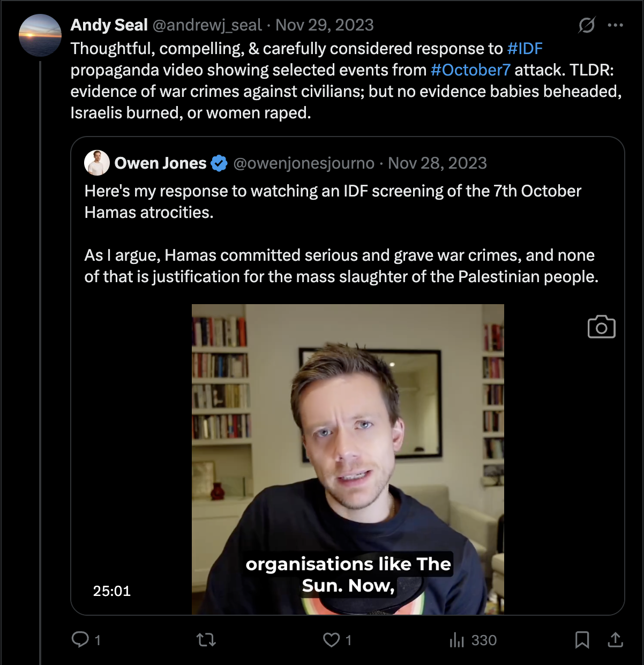Bookmark this tweet
Screen dimensions: 644x665
click(x=582, y=639)
